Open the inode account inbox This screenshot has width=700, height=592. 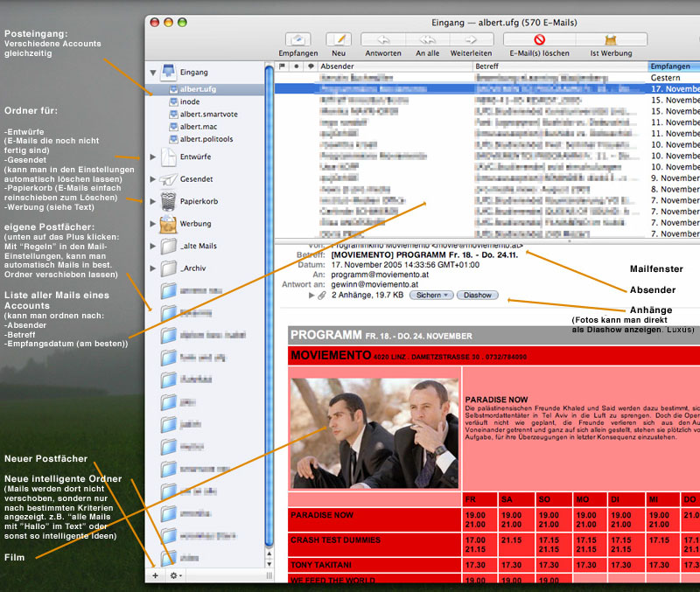(190, 101)
